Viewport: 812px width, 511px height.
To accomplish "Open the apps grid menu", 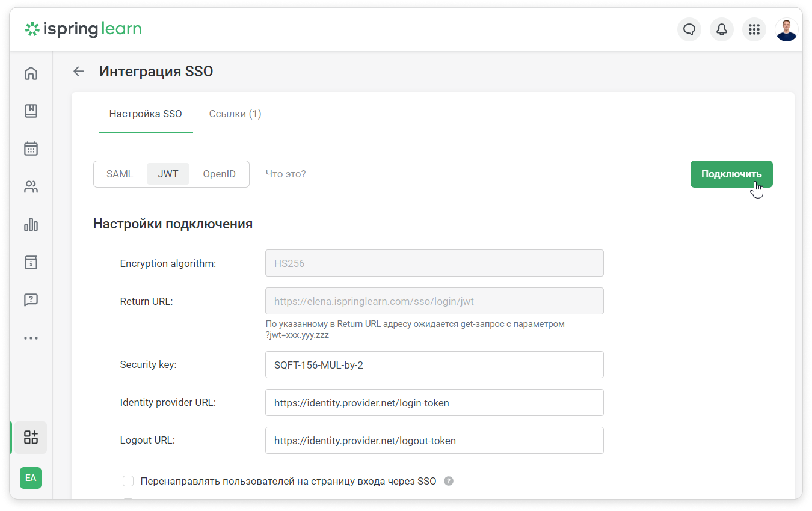I will click(x=754, y=29).
